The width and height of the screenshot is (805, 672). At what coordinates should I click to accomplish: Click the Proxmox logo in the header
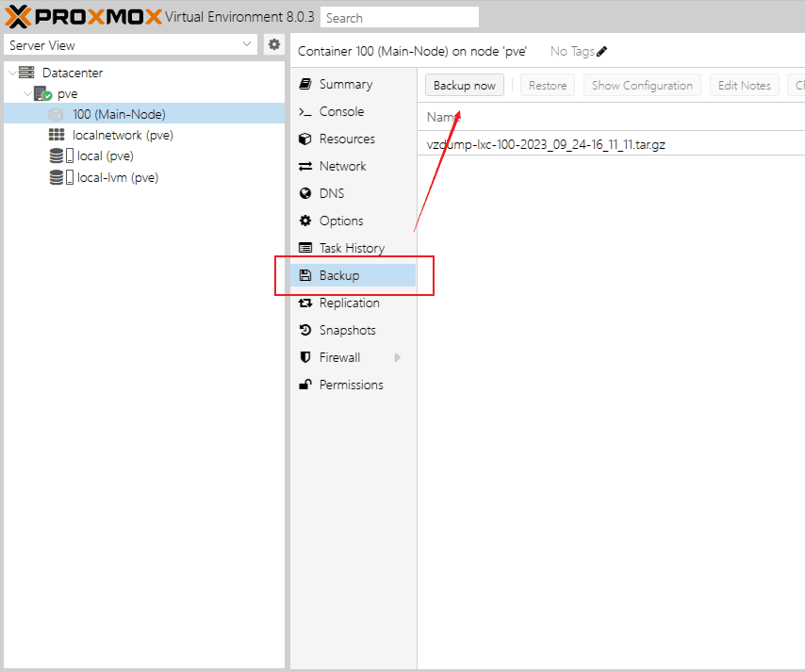tap(83, 17)
